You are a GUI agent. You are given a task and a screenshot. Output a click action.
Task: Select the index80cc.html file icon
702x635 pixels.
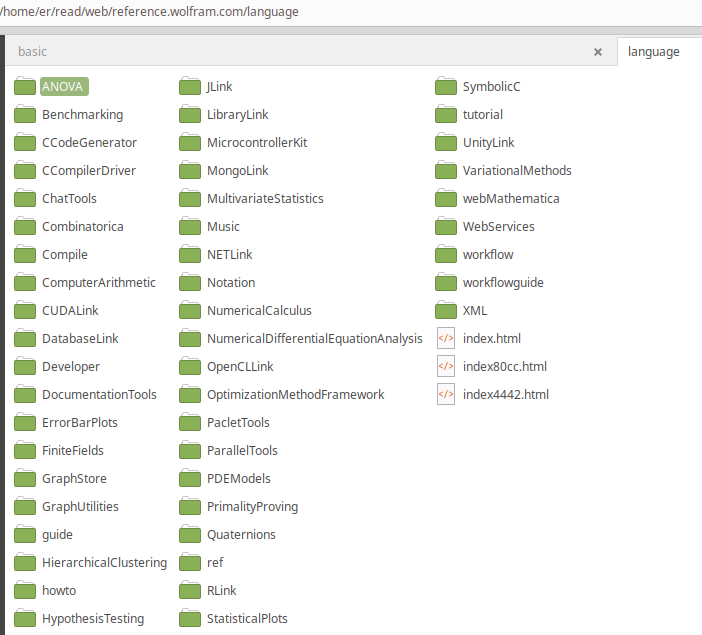click(446, 366)
